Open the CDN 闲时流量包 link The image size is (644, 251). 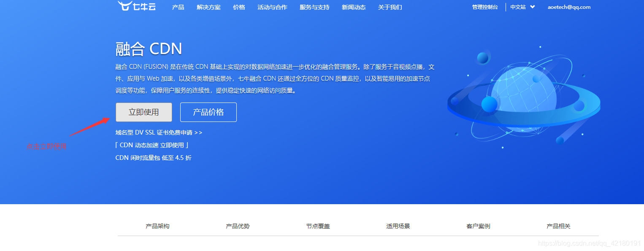pos(153,158)
